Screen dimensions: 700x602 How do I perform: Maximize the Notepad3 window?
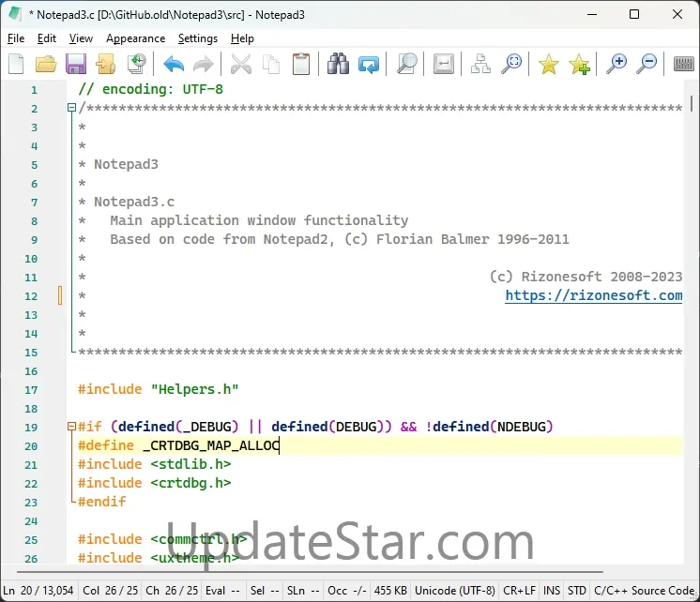click(x=634, y=14)
